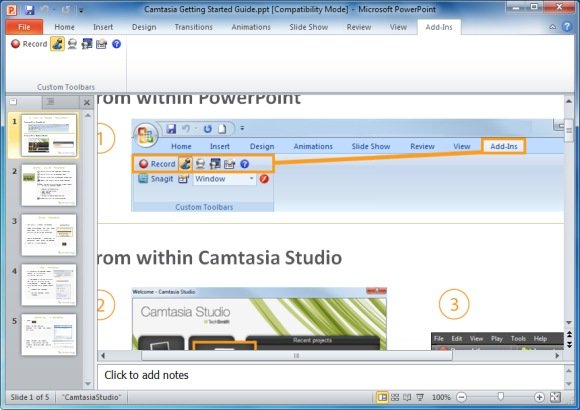The width and height of the screenshot is (580, 410).
Task: Switch to the Insert ribbon tab
Action: [103, 27]
